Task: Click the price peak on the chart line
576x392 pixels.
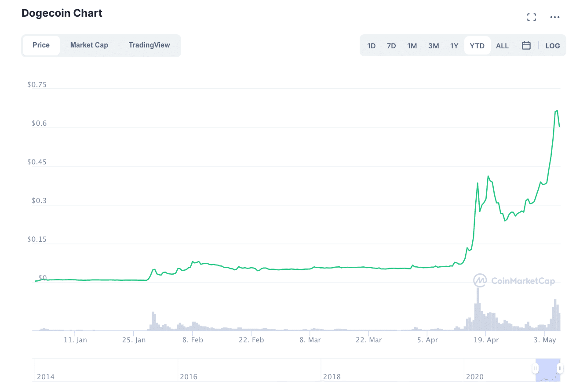Action: pyautogui.click(x=557, y=111)
